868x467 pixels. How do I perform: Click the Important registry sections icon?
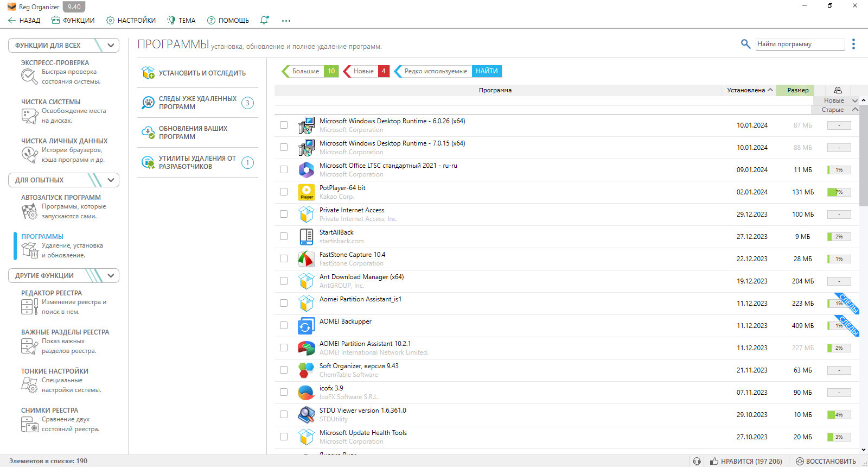29,346
